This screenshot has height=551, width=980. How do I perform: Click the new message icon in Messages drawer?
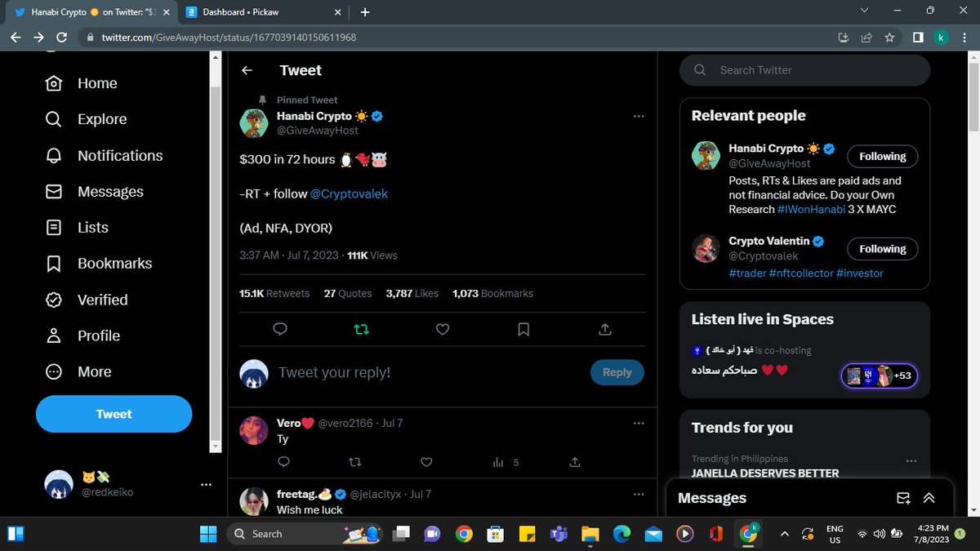click(903, 498)
